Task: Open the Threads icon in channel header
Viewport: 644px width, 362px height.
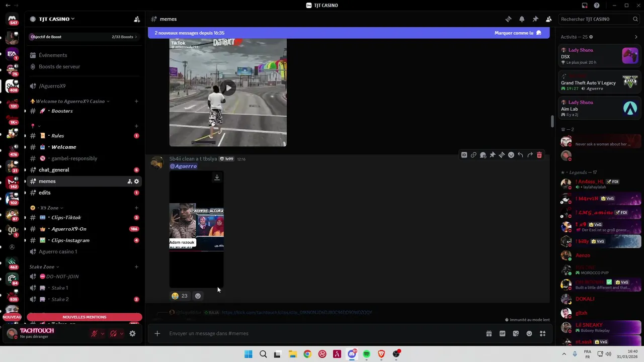Action: [508, 19]
